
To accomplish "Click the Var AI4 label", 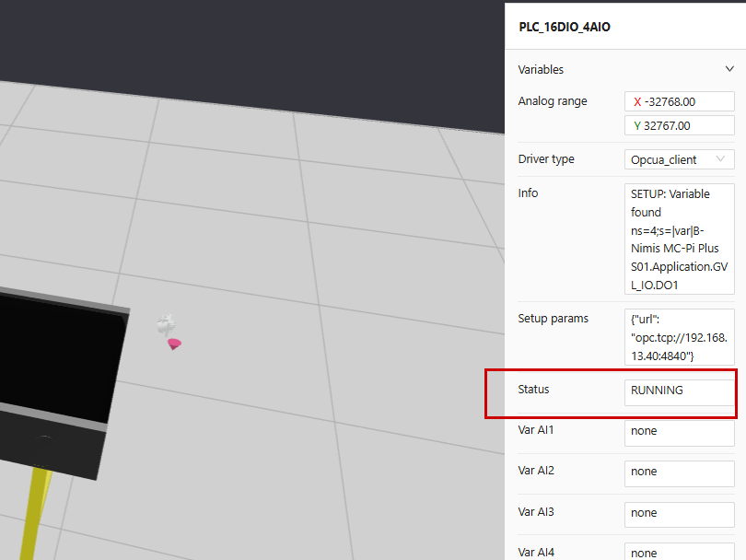I will click(x=536, y=552).
